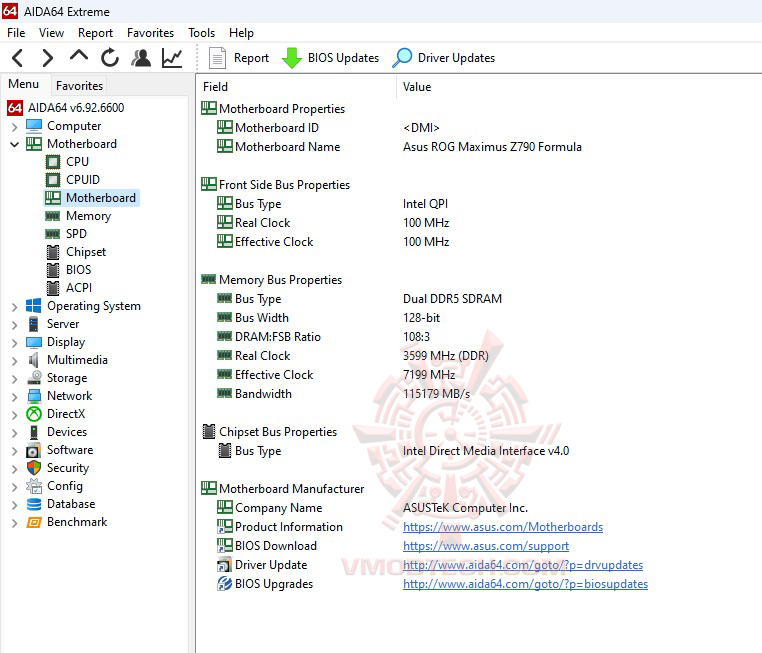This screenshot has height=653, width=762.
Task: Click the Driver Updates magnifier icon
Action: coord(402,58)
